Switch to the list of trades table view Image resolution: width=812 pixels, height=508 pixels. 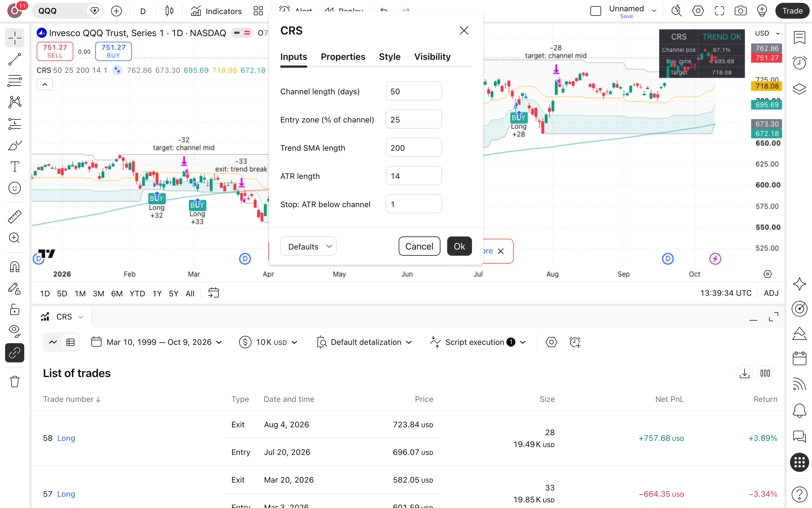pyautogui.click(x=70, y=342)
